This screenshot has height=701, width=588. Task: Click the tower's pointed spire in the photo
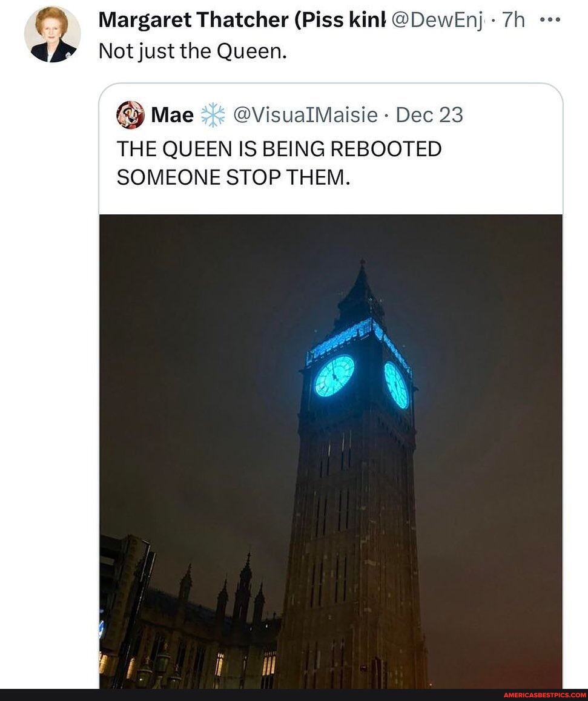(362, 285)
